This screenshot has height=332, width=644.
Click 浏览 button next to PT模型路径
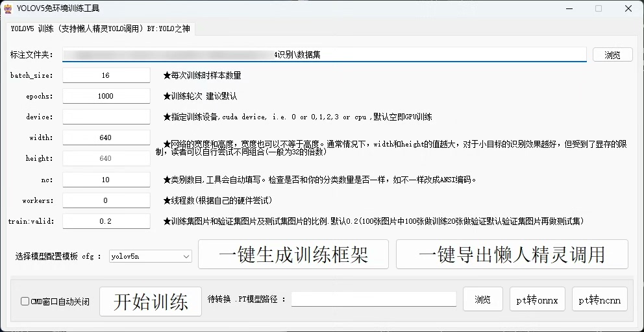[x=483, y=300]
